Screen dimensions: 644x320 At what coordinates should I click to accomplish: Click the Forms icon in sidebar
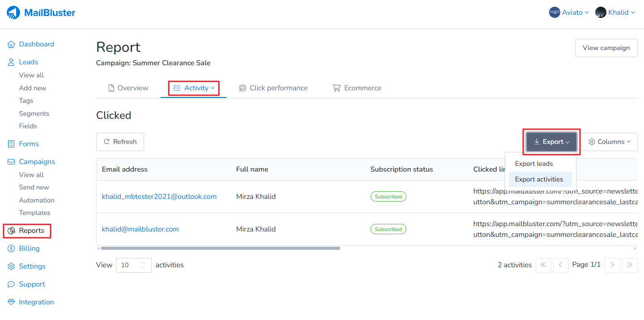coord(11,144)
